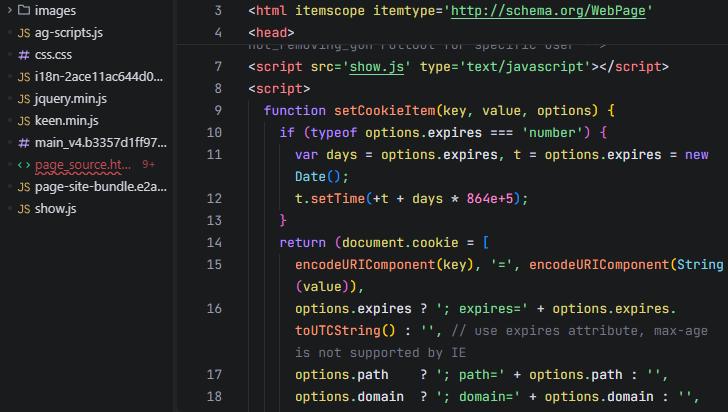
Task: Click line number 14 in the gutter
Action: (214, 242)
